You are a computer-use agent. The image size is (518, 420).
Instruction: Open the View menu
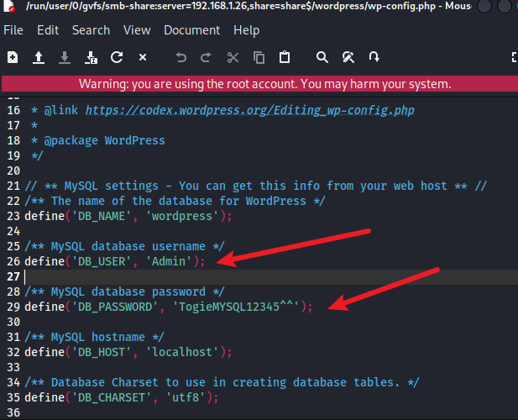[137, 30]
